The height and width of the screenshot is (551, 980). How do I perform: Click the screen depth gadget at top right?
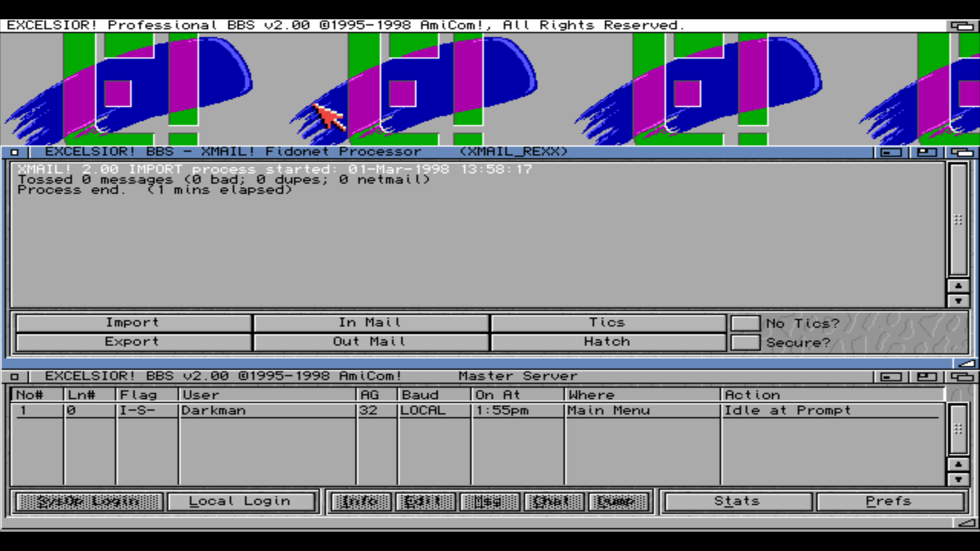962,26
